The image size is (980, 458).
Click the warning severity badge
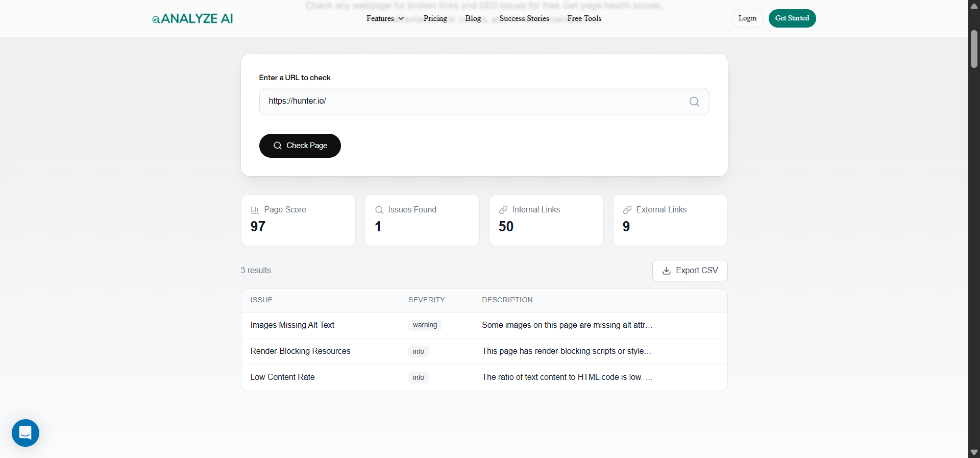point(425,325)
